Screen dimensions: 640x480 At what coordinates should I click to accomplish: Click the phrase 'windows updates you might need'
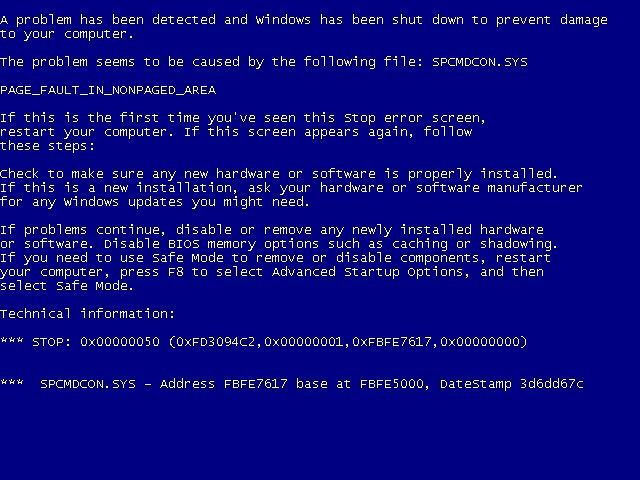[184, 202]
